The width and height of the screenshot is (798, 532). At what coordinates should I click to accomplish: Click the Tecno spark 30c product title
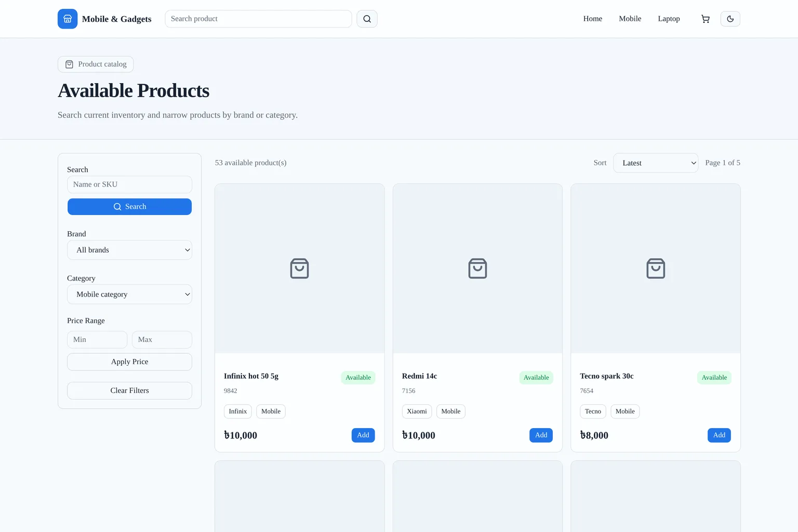coord(606,376)
